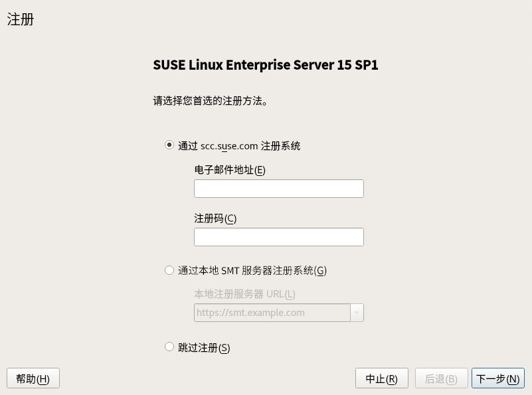Screen dimensions: 532x395
Task: Click the 帮助(H) button
Action: click(33, 378)
